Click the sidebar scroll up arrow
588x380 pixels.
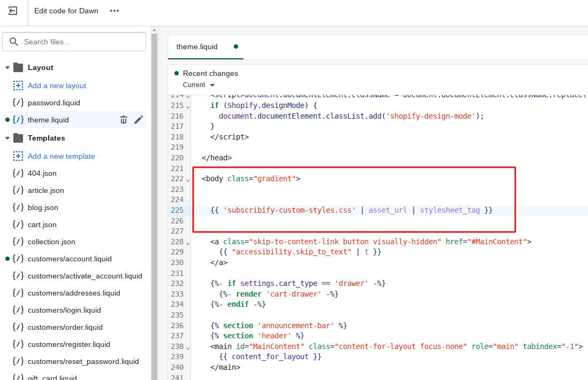click(154, 29)
